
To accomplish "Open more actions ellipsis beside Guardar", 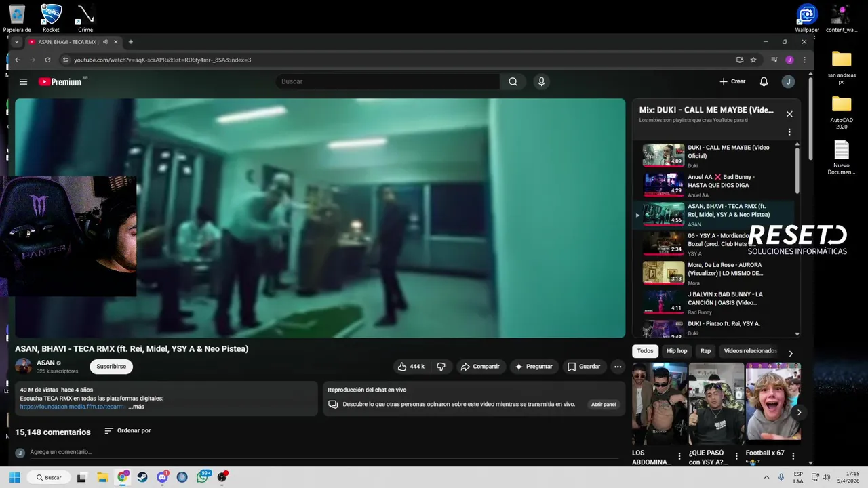I will click(x=617, y=367).
